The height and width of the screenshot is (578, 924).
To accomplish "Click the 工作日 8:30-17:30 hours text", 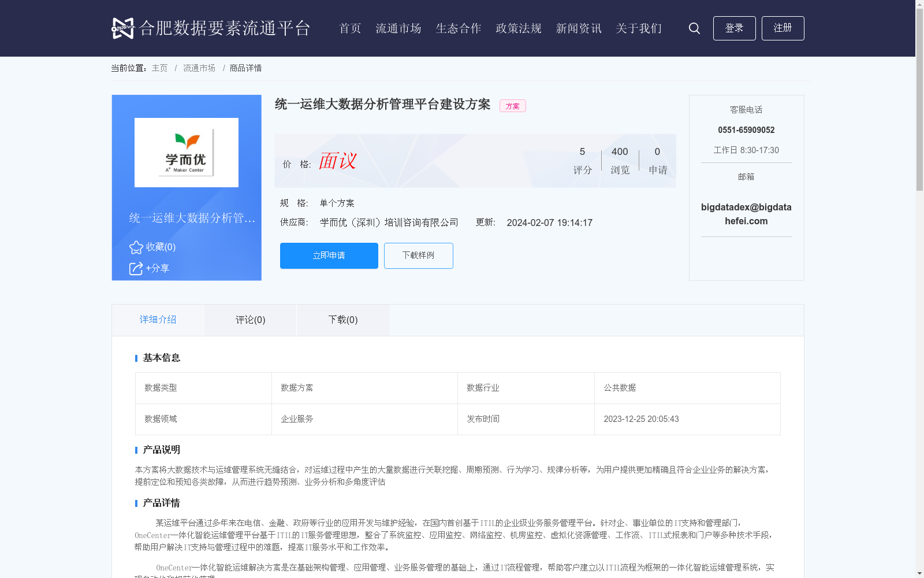I will 746,150.
